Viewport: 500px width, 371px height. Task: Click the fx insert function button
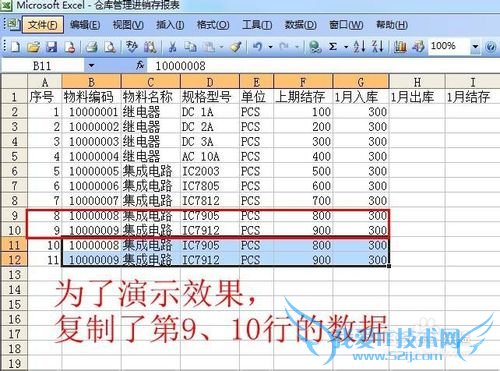[x=140, y=65]
